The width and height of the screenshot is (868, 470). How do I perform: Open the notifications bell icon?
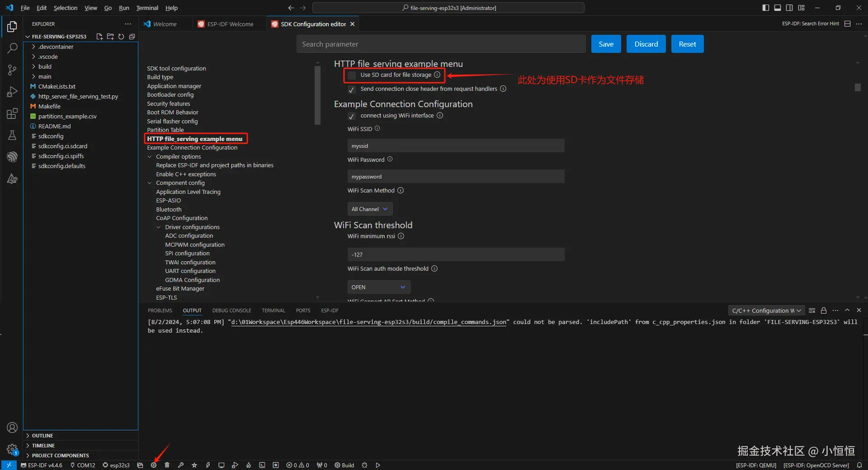[x=859, y=465]
